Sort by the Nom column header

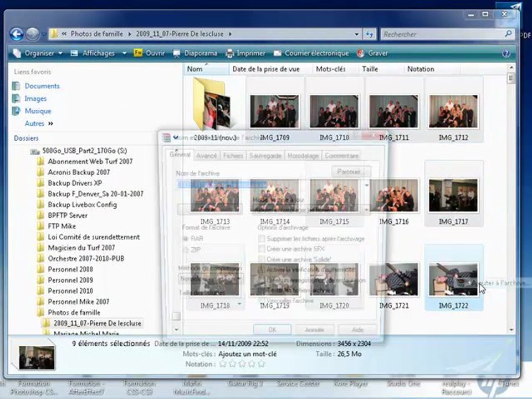[206, 69]
